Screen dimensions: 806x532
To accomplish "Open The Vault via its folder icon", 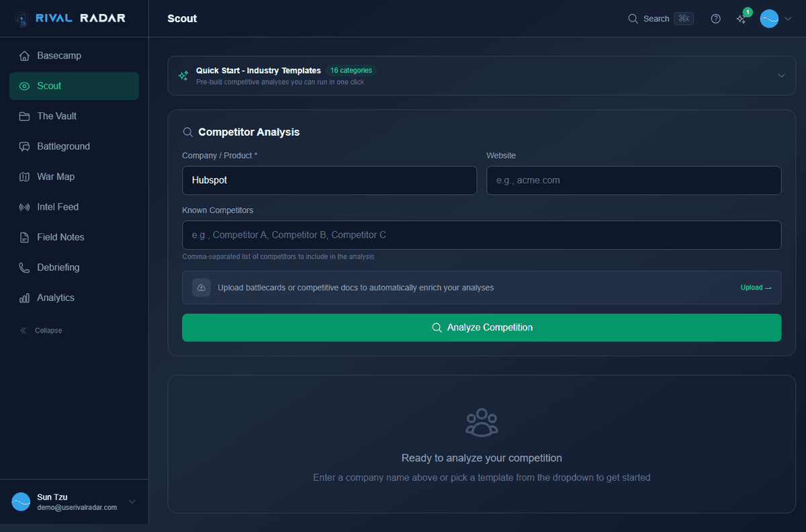I will pos(25,116).
